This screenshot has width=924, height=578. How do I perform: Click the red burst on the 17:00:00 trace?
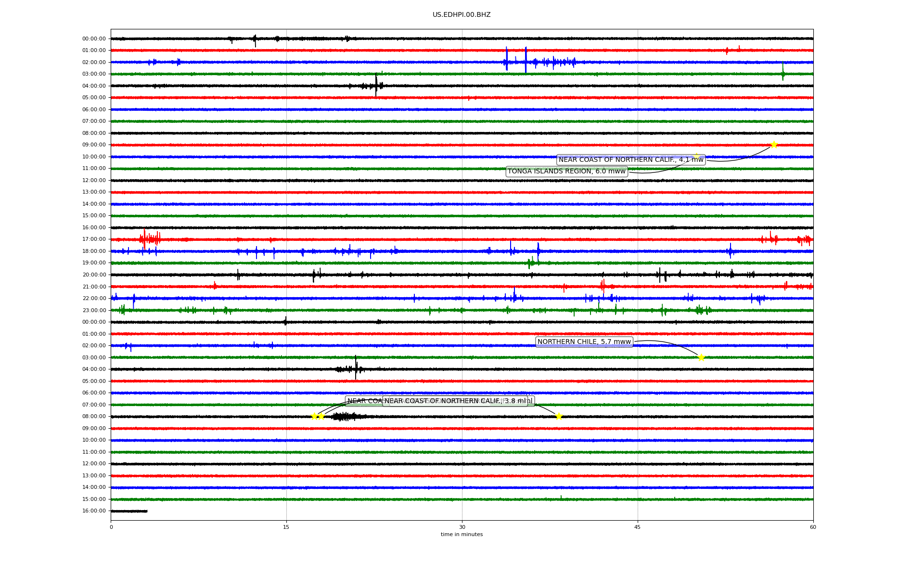[x=150, y=238]
